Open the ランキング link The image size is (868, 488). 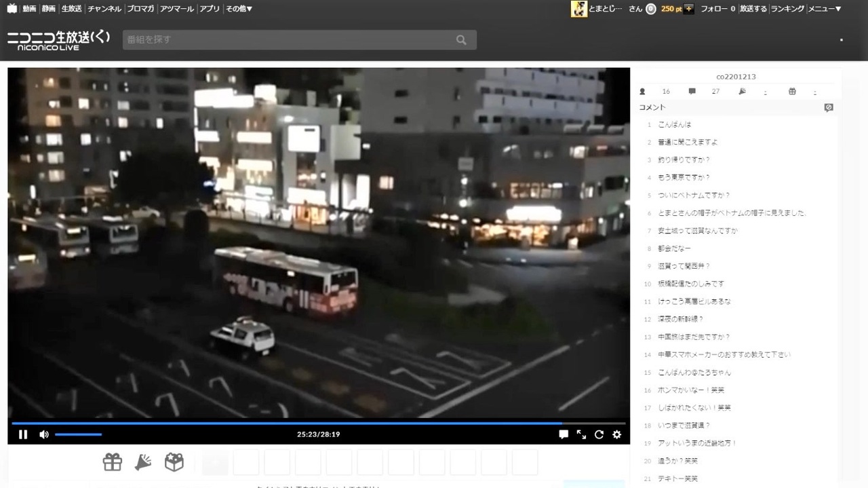tap(787, 9)
